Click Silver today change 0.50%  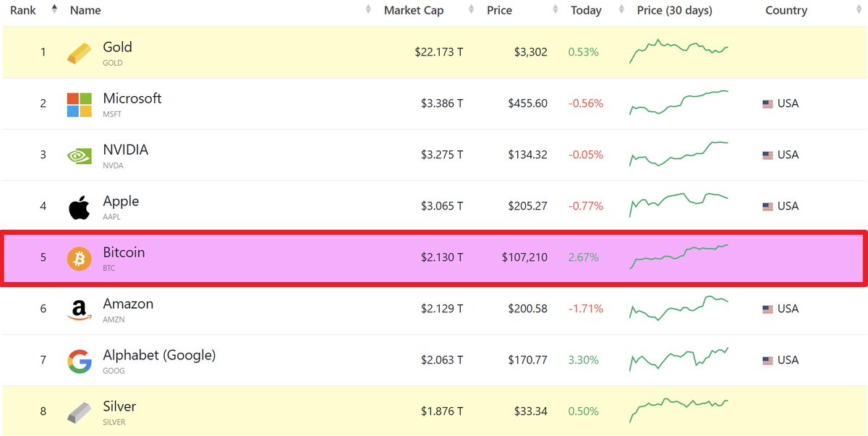coord(584,411)
